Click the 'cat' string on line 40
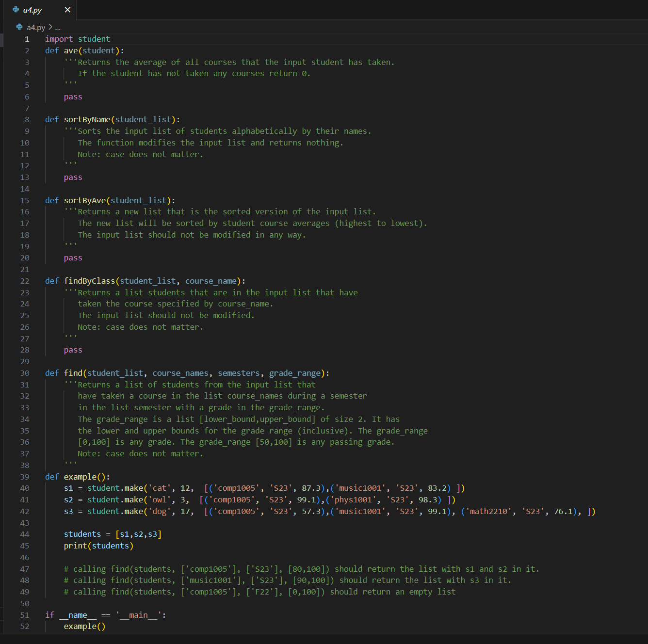648x644 pixels. 160,488
